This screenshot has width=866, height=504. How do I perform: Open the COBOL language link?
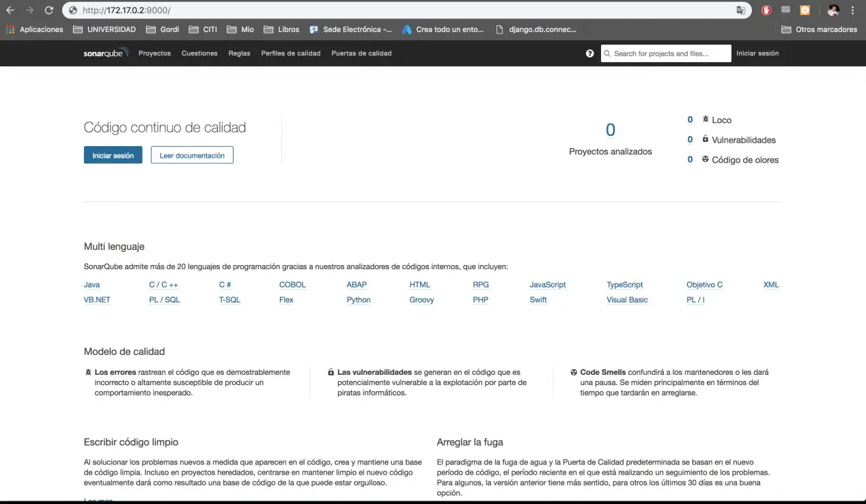(x=292, y=285)
